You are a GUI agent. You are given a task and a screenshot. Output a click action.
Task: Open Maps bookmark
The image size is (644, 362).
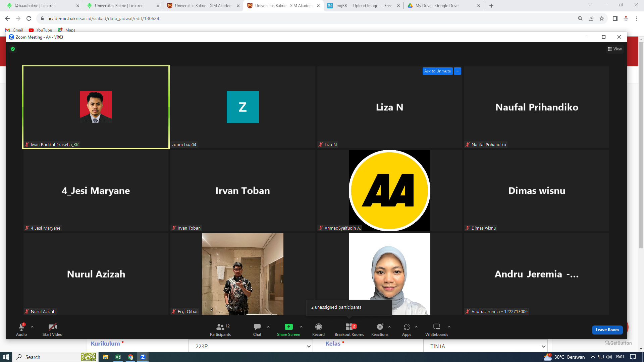(66, 30)
